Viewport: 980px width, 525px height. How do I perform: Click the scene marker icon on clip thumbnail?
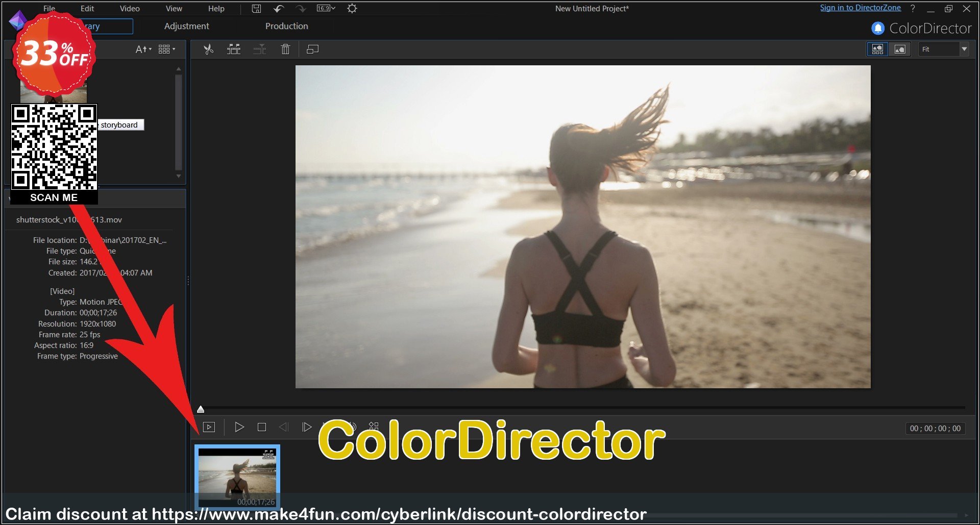coord(268,454)
